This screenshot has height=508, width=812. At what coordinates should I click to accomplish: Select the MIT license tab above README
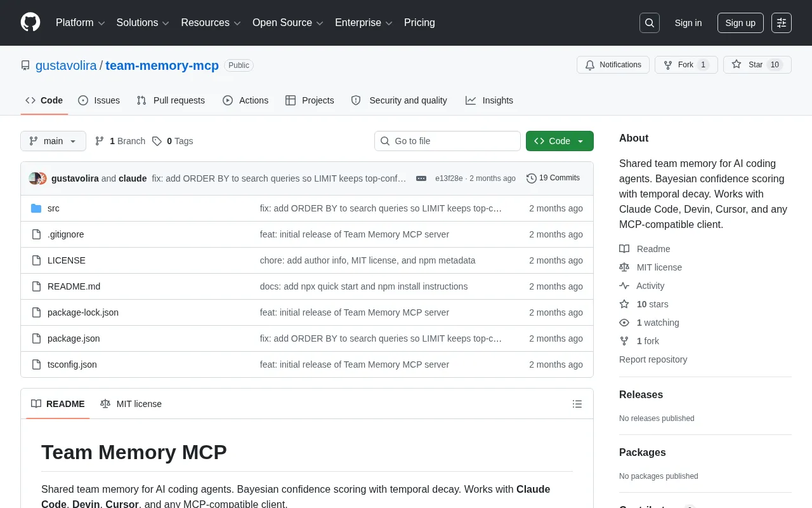coord(131,404)
